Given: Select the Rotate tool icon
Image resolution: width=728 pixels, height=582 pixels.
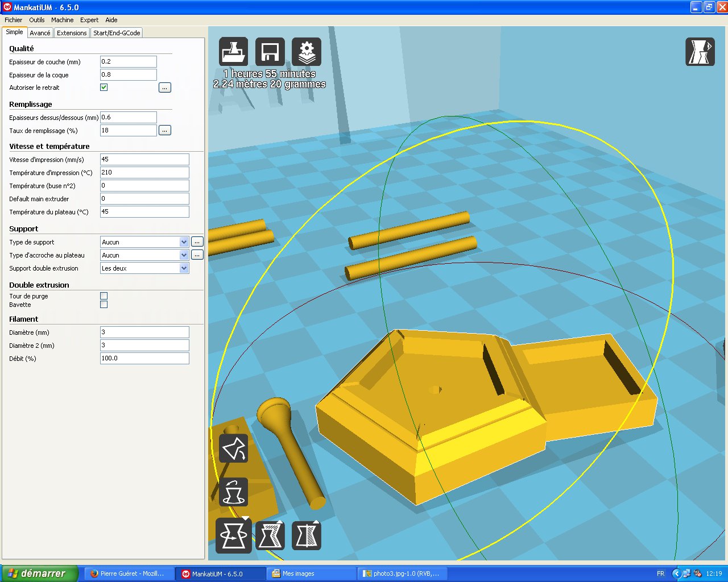Looking at the screenshot, I should 234,535.
